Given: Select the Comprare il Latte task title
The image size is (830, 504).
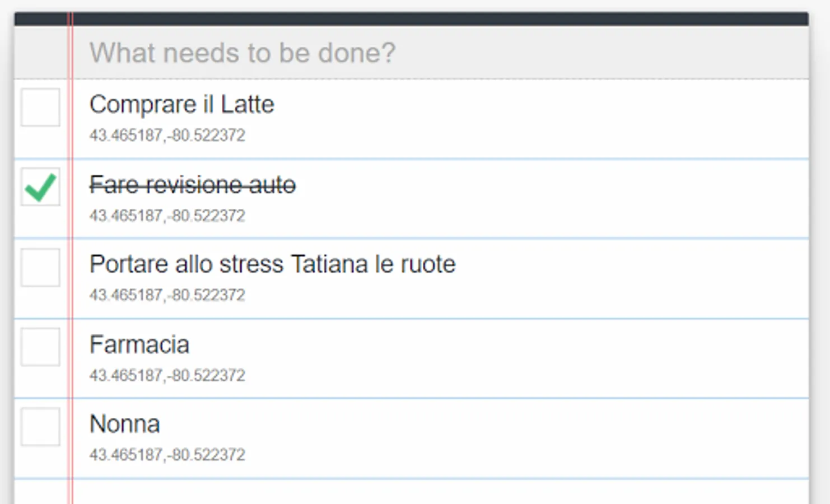Looking at the screenshot, I should click(181, 105).
